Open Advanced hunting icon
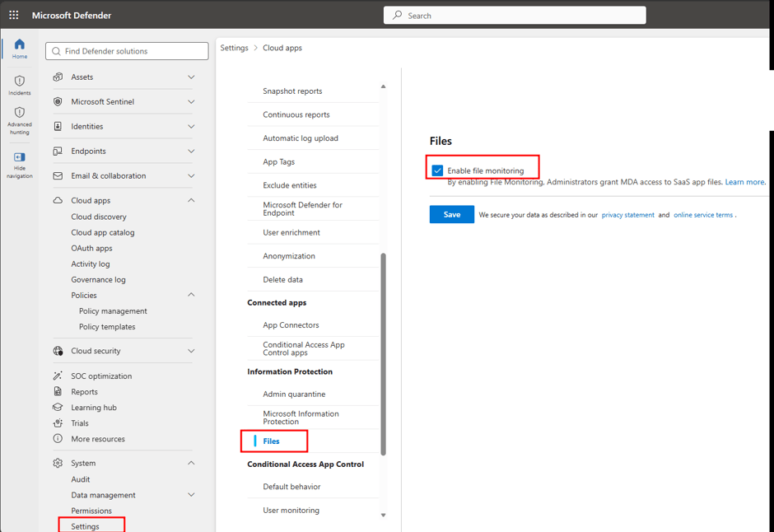Screen dimensions: 774x532 (19, 113)
